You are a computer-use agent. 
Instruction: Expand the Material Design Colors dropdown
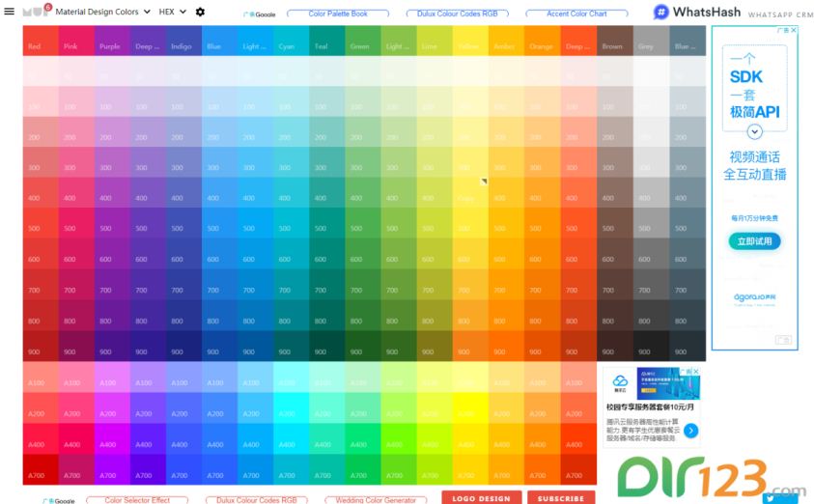(x=102, y=12)
